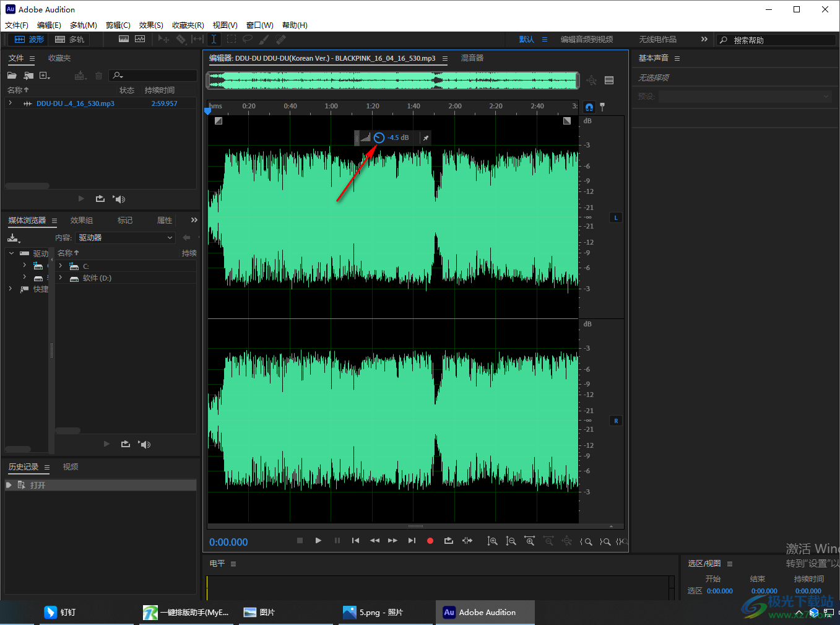
Task: Open the 文件(F) menu
Action: 17,25
